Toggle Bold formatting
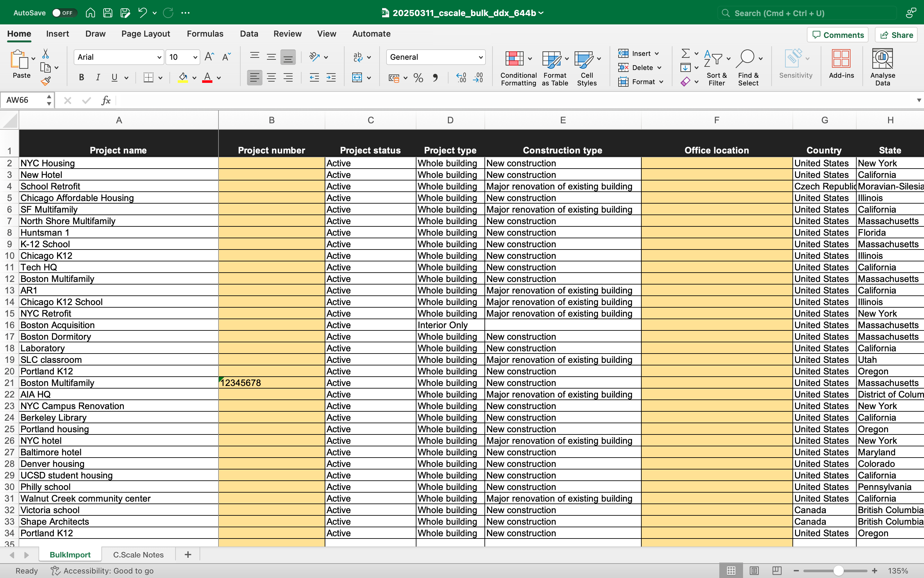 [81, 78]
